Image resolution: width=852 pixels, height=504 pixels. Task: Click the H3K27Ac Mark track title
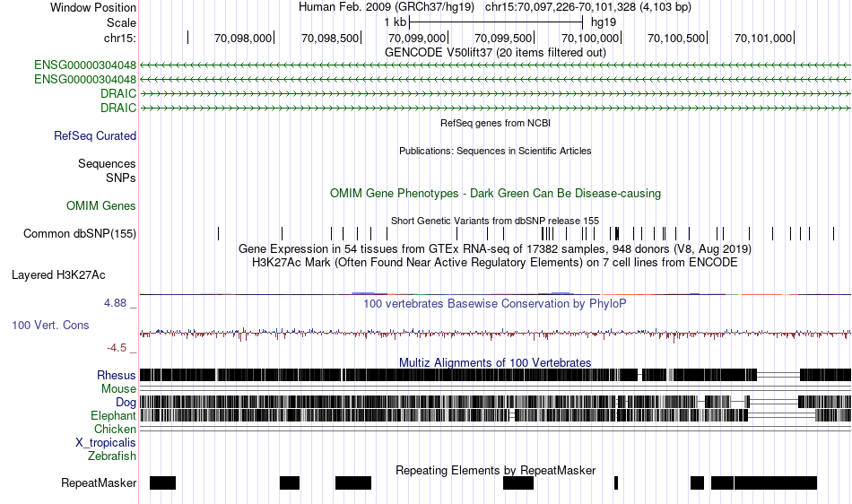(x=495, y=263)
